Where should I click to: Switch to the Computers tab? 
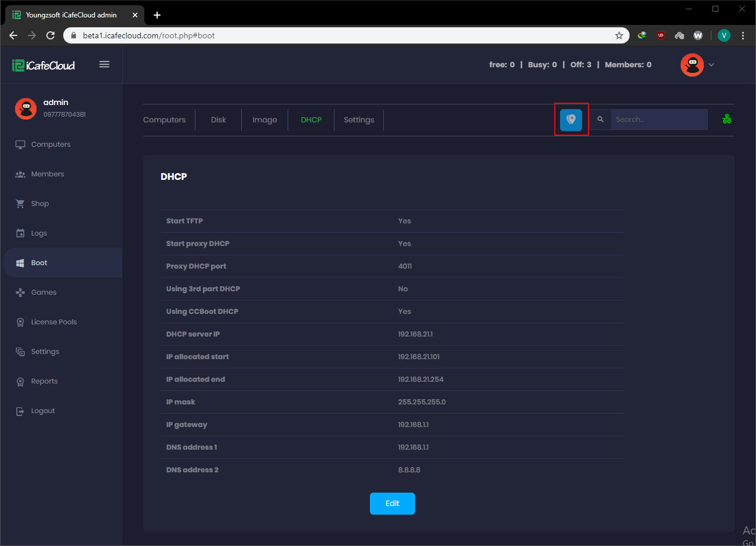[164, 120]
